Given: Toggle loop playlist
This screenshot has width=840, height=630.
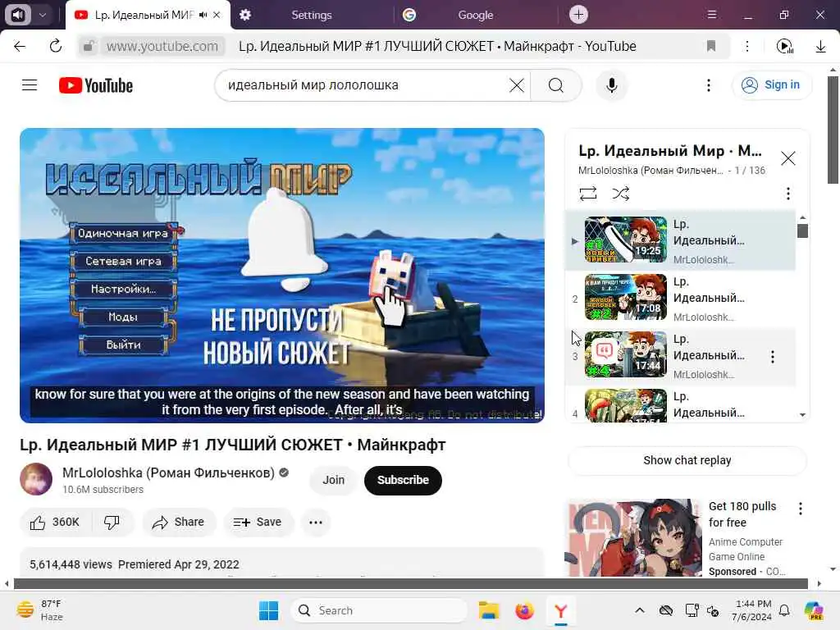Looking at the screenshot, I should [x=587, y=194].
